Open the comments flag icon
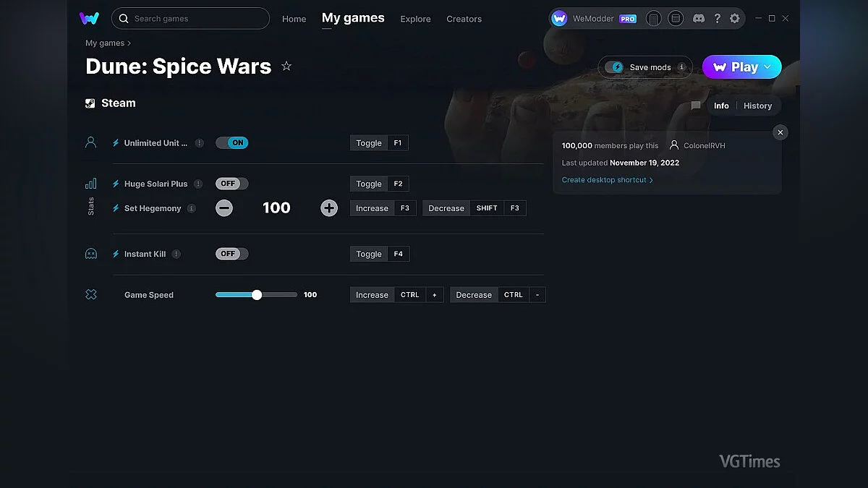 [x=696, y=106]
